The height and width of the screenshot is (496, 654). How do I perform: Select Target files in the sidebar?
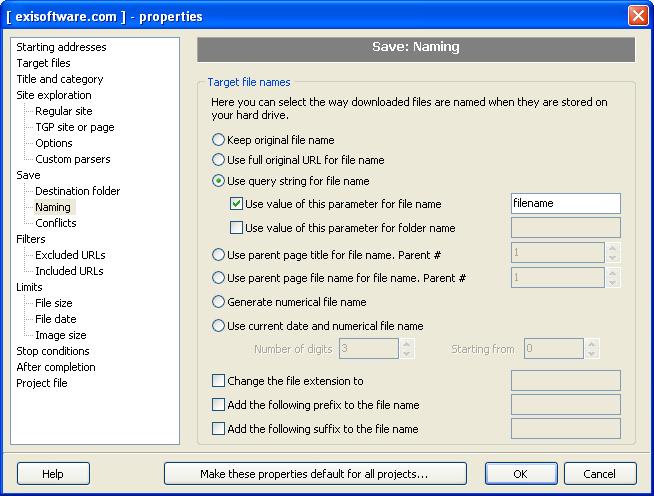(43, 63)
